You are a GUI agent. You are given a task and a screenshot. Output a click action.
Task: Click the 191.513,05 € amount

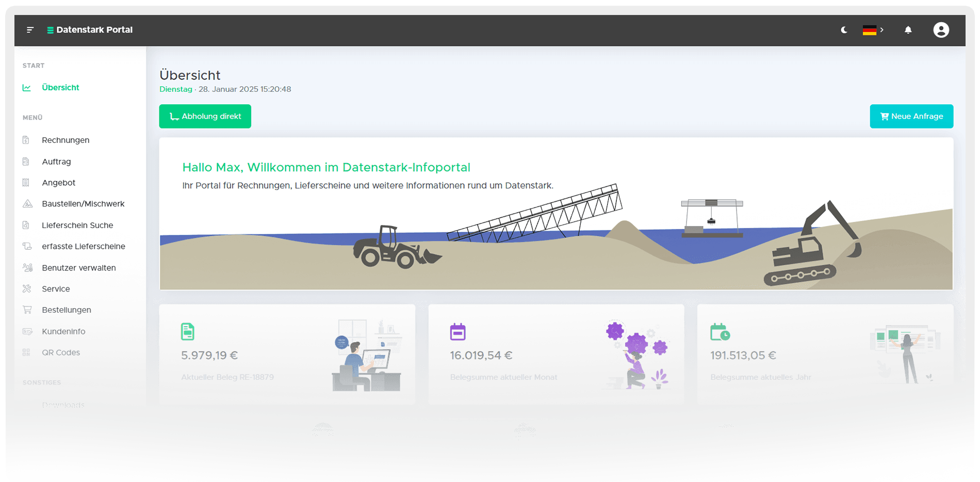[743, 355]
